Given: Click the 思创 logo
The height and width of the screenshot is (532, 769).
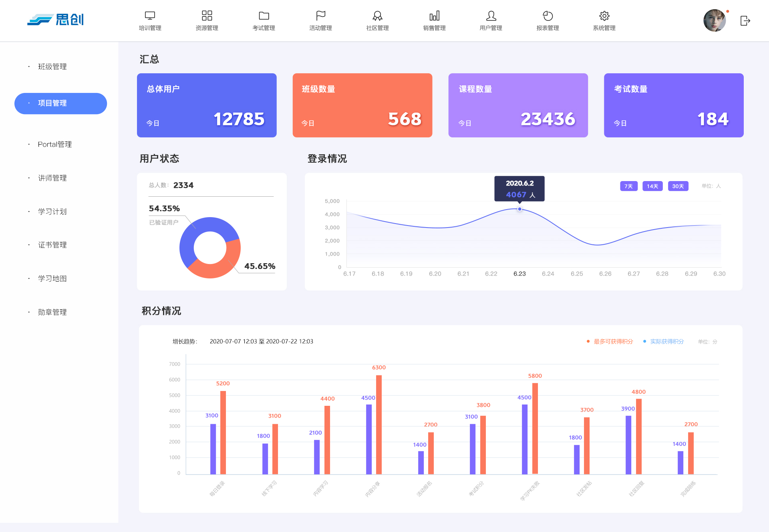Looking at the screenshot, I should 56,20.
